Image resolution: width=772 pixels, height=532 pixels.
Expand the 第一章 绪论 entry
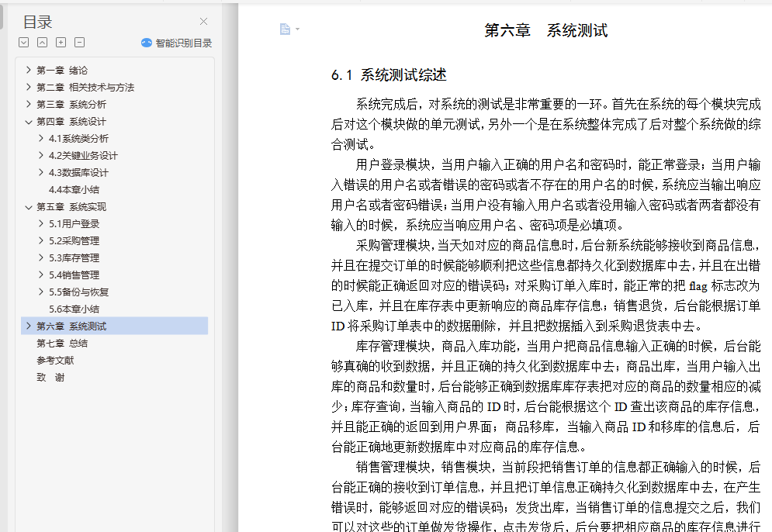29,70
